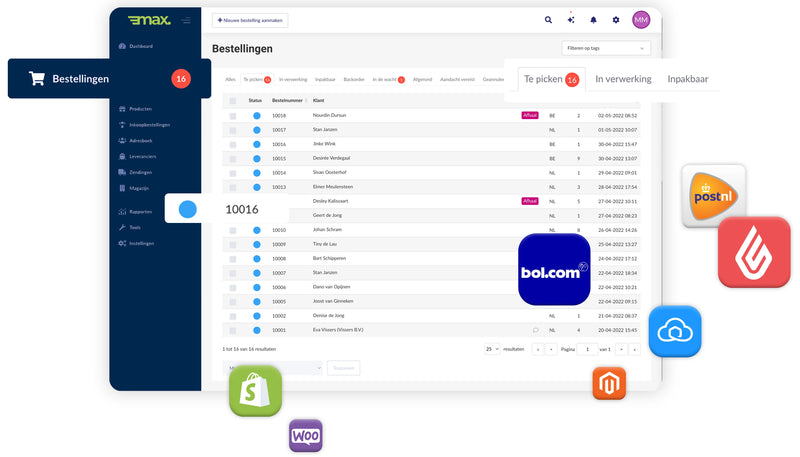Switch to the Alles tab
This screenshot has width=800, height=457.
click(x=231, y=80)
